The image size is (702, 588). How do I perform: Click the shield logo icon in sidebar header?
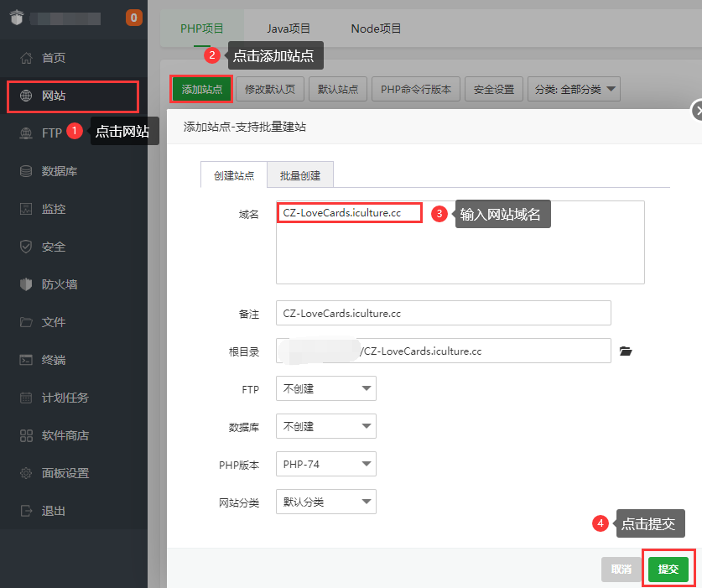tap(17, 18)
